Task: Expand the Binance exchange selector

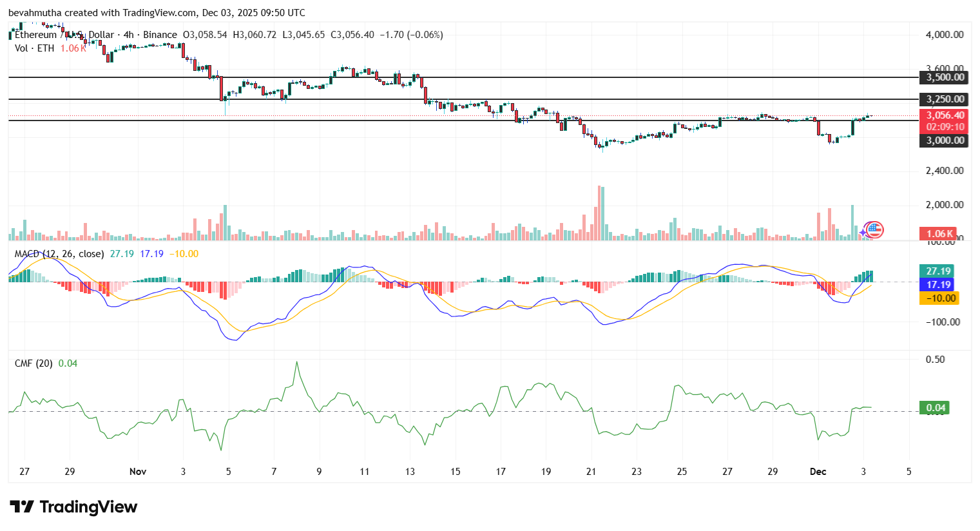Action: pos(159,35)
